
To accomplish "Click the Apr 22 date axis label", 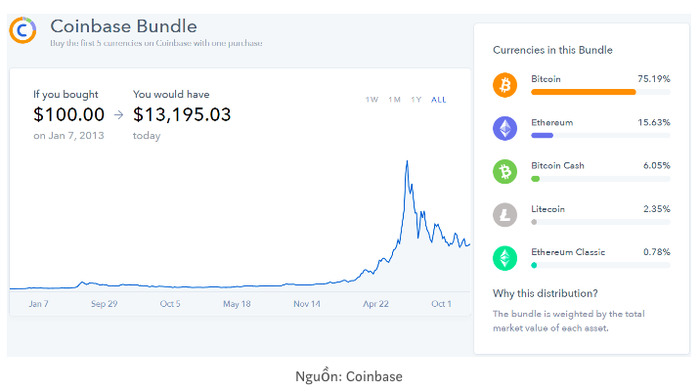I will coord(375,304).
